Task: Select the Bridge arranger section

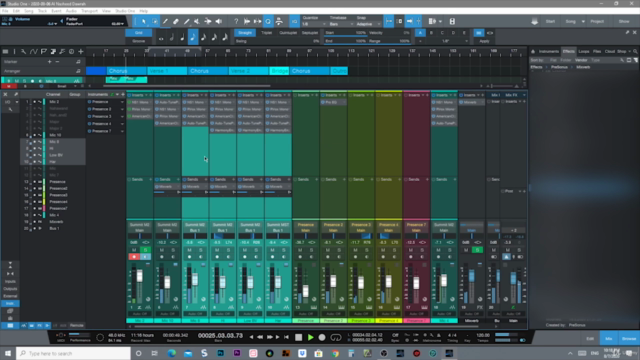Action: tap(279, 71)
